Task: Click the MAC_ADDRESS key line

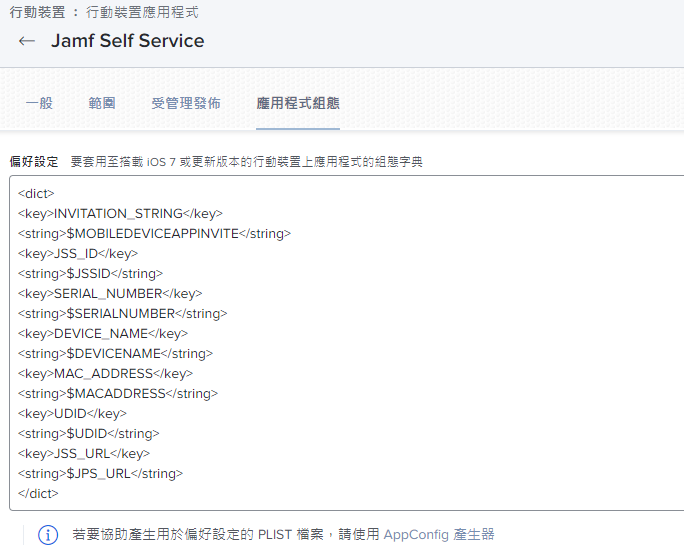Action: (105, 373)
